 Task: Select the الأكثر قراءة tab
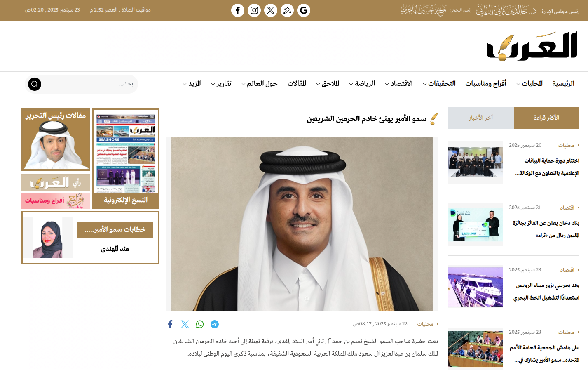(x=546, y=118)
